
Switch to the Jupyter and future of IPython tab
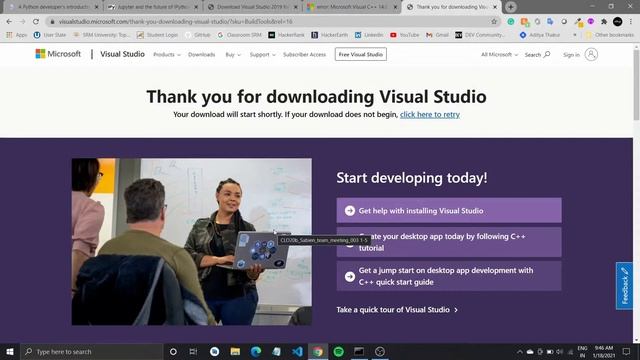(153, 7)
